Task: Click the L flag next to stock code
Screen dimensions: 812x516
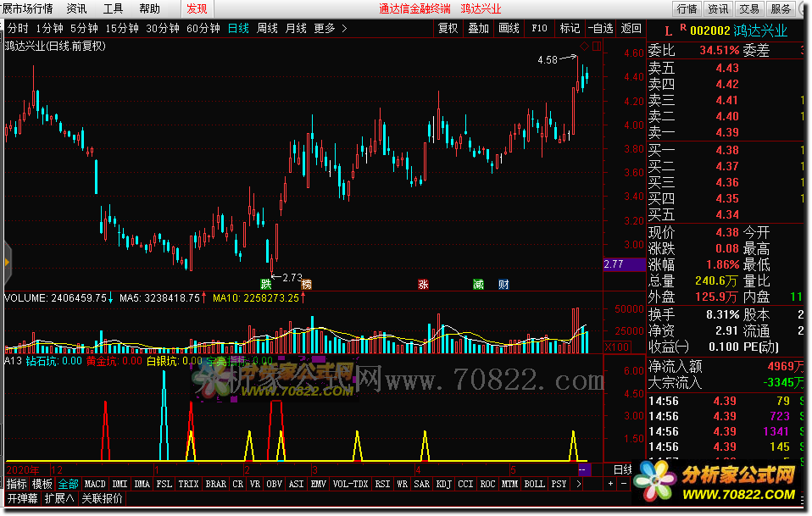Action: coord(668,31)
